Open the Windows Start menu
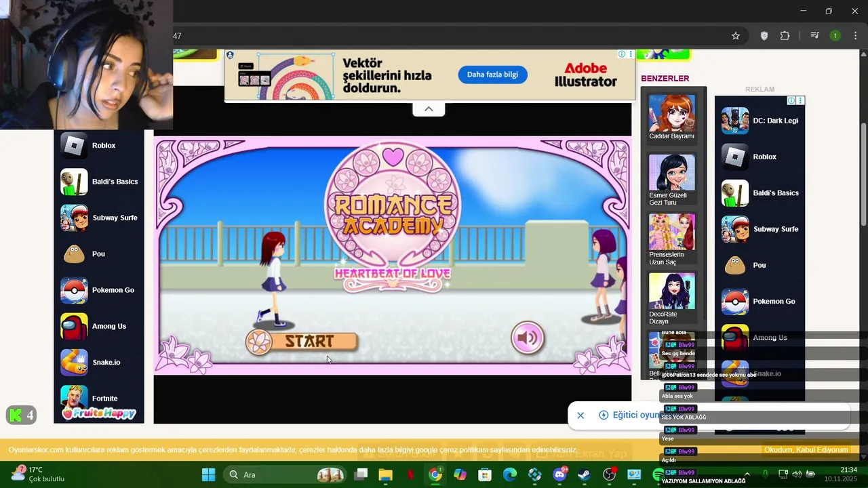This screenshot has height=488, width=868. [x=208, y=474]
